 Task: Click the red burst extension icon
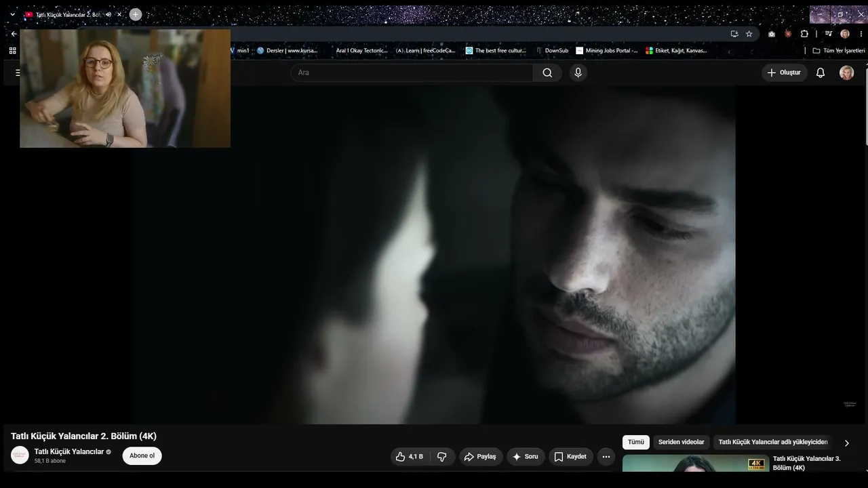pyautogui.click(x=788, y=34)
